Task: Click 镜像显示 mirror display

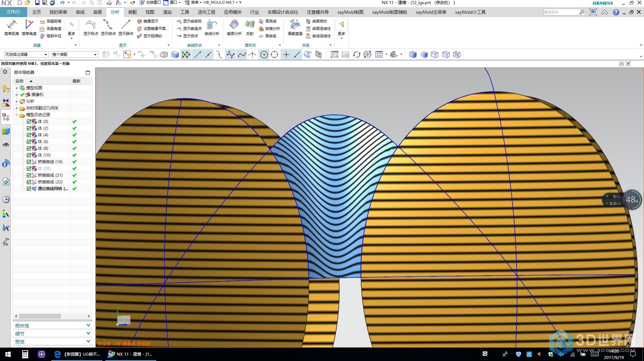Action: coord(148,21)
